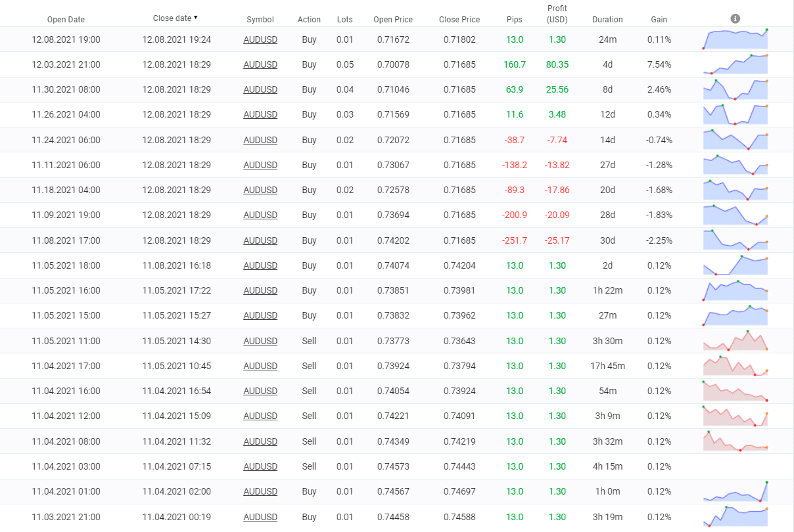This screenshot has height=532, width=794.
Task: Sort trades by the Pips column
Action: pyautogui.click(x=515, y=19)
